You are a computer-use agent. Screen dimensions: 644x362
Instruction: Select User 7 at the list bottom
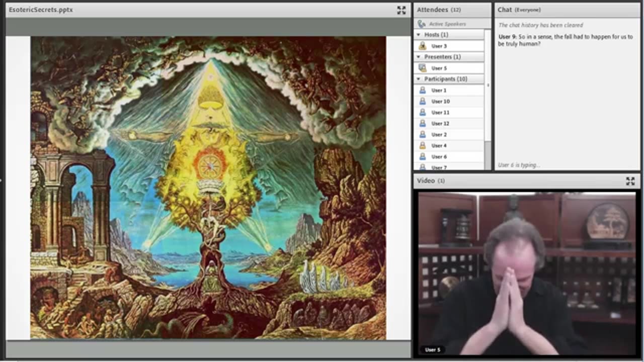point(449,167)
